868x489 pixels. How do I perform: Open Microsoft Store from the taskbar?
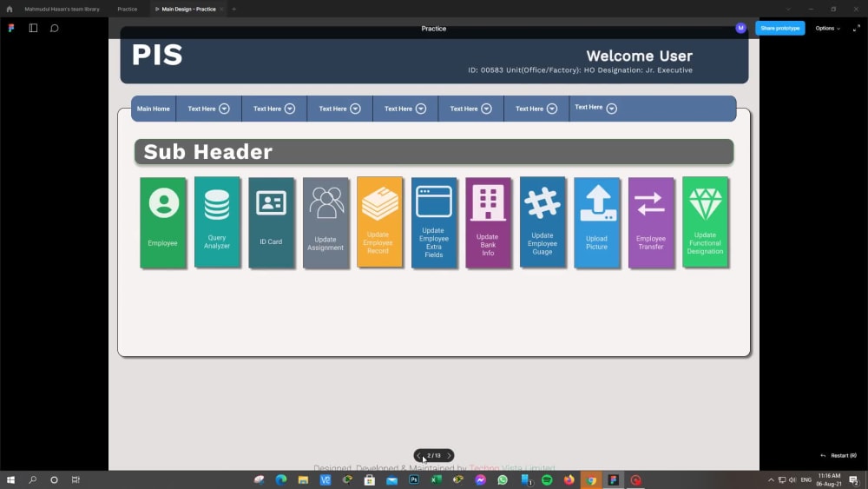[370, 479]
